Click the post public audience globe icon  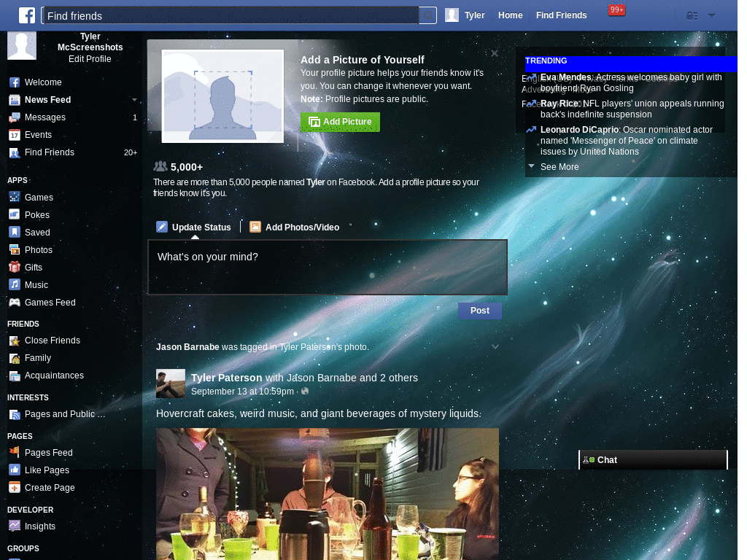305,392
